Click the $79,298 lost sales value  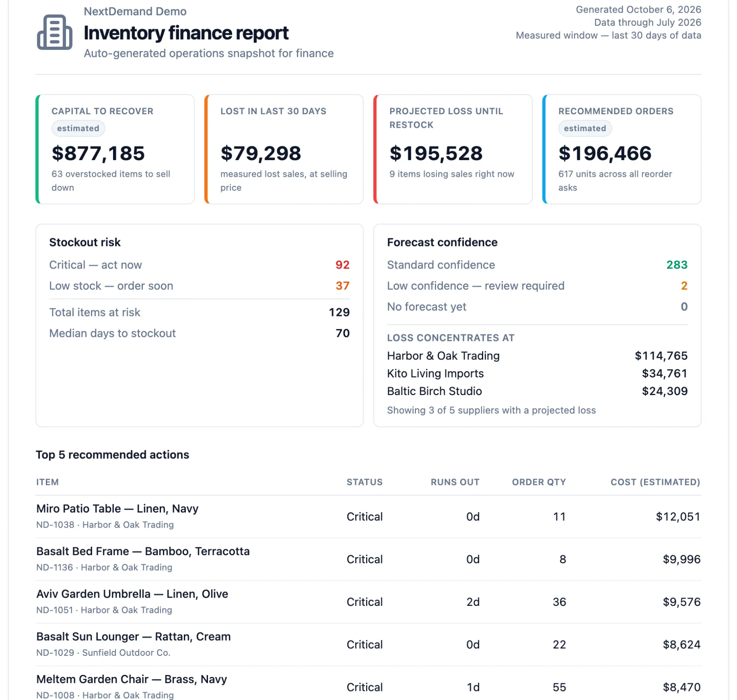tap(261, 154)
